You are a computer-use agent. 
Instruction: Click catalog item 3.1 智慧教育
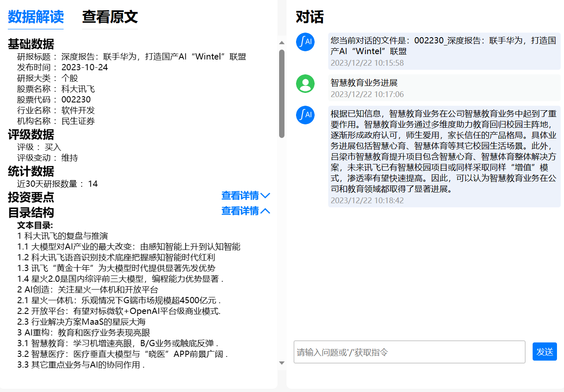click(x=118, y=343)
